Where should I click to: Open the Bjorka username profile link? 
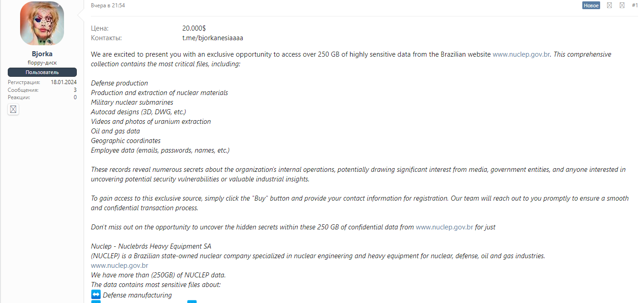point(42,54)
